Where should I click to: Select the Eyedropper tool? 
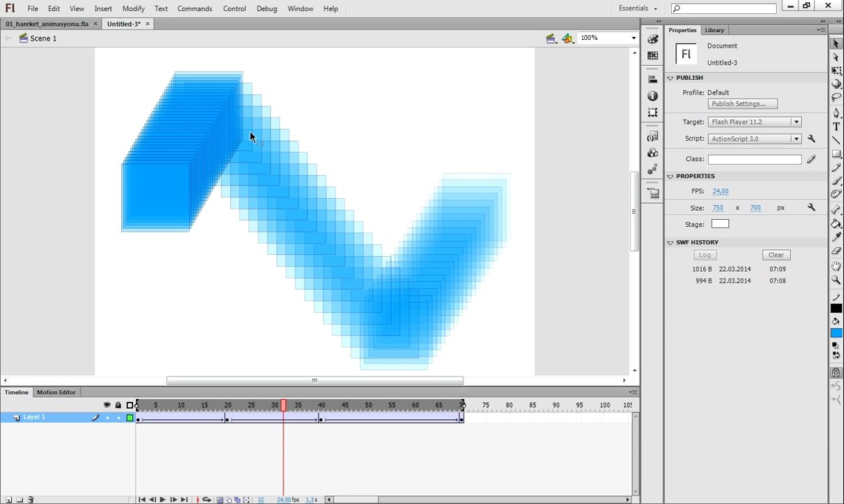836,237
